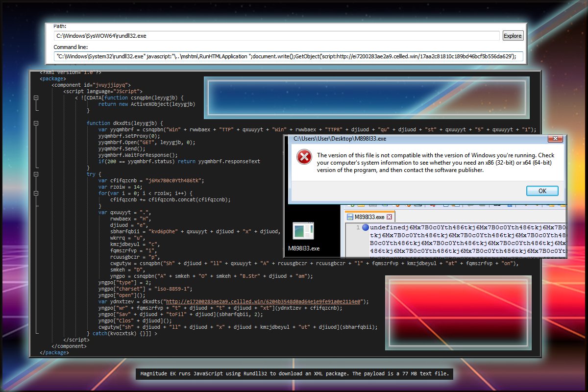Image resolution: width=588 pixels, height=392 pixels.
Task: Click the 'var rzoiw = 14;' code line
Action: coord(120,187)
